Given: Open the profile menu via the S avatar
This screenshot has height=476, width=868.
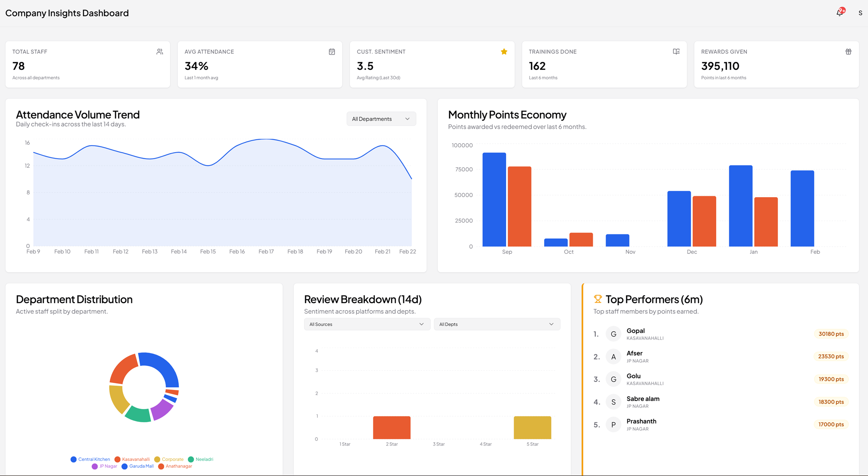Looking at the screenshot, I should [x=860, y=13].
